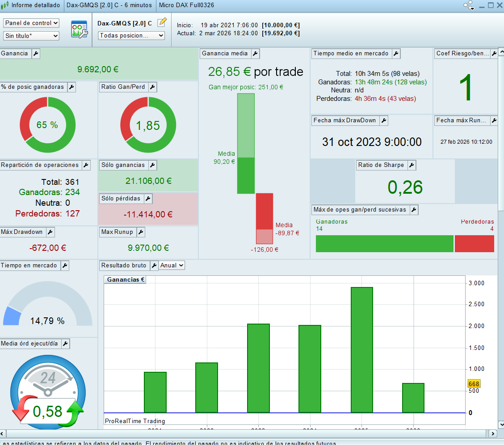Image resolution: width=504 pixels, height=445 pixels.
Task: Expand the Panel de control dropdown
Action: pos(31,23)
